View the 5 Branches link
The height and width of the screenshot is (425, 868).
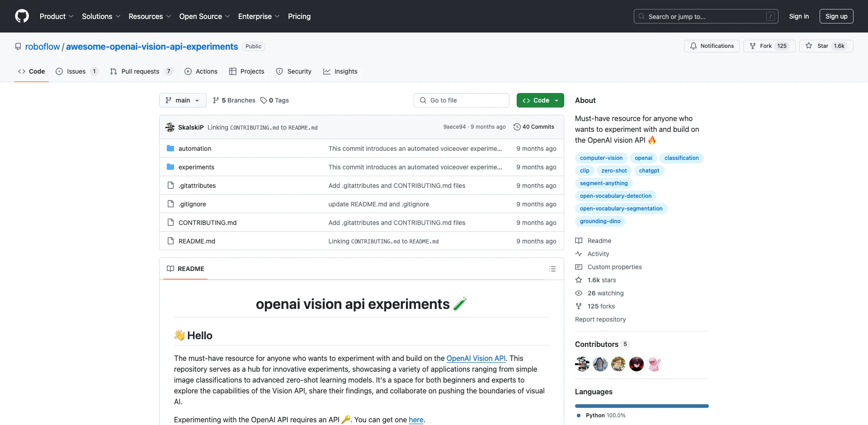click(234, 100)
